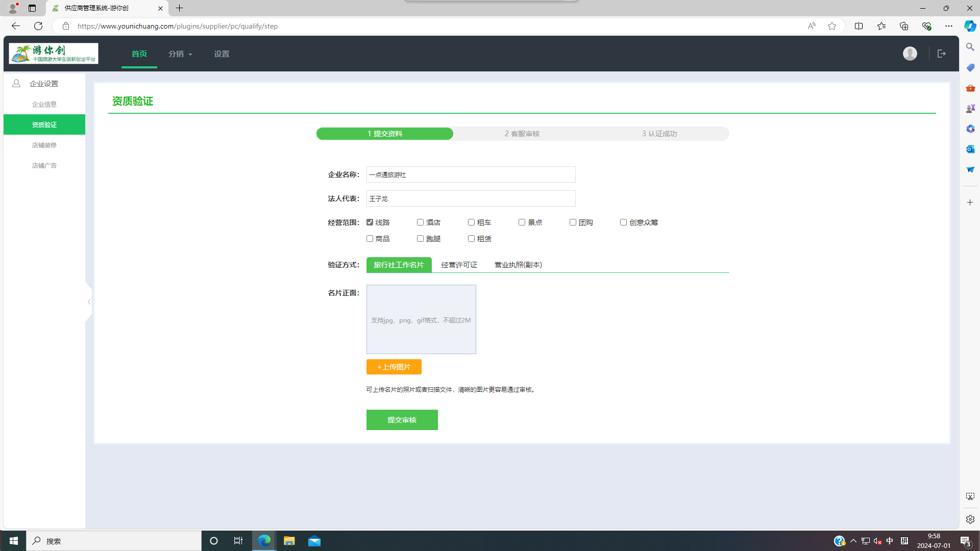Viewport: 980px width, 551px height.
Task: Click the orange +上传图片 button
Action: [x=394, y=367]
